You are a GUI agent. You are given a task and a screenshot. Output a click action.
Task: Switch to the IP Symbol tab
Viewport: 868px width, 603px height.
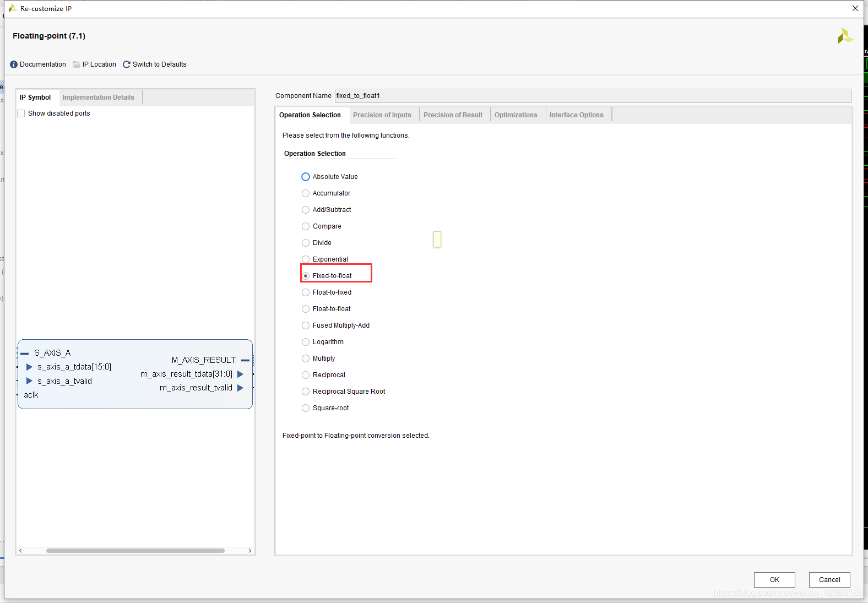point(36,97)
